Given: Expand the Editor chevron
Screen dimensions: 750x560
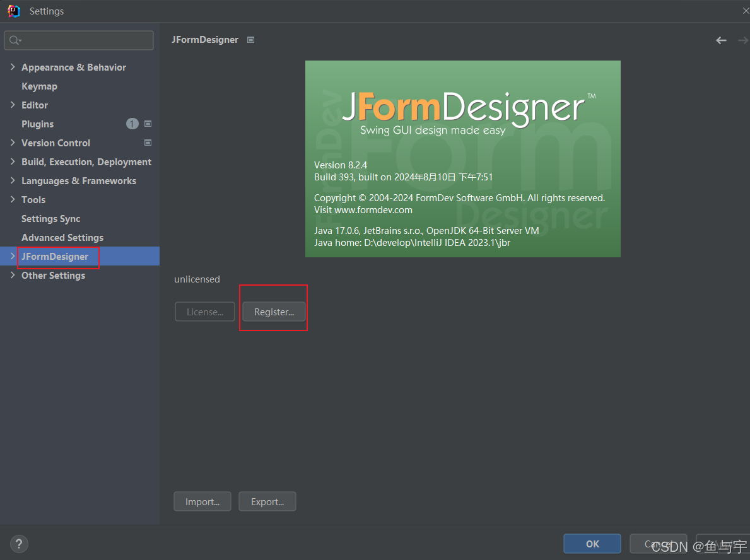Looking at the screenshot, I should pos(13,105).
